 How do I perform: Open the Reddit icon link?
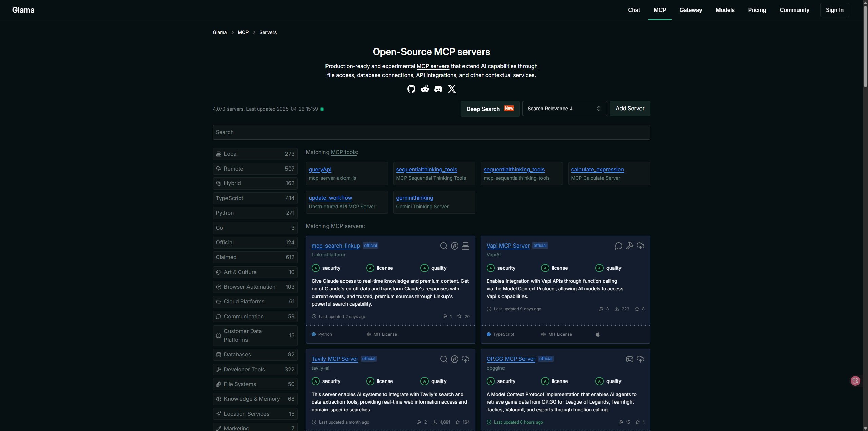tap(425, 89)
